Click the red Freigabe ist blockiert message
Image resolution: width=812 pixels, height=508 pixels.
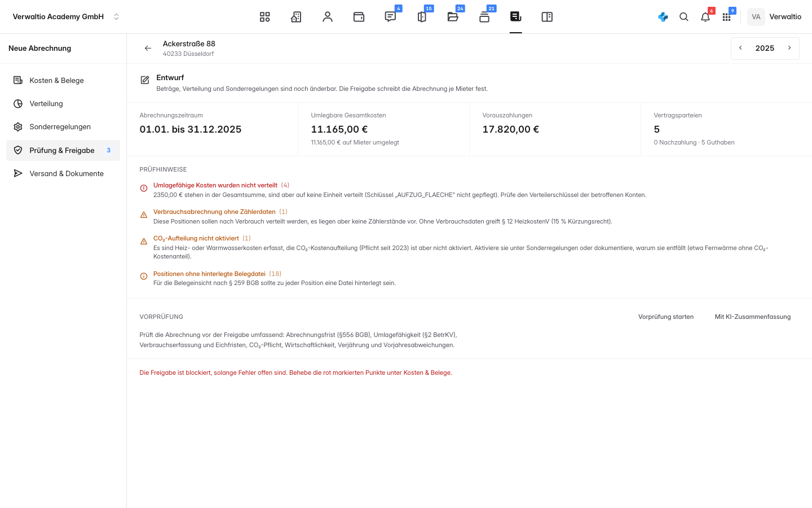pos(296,373)
